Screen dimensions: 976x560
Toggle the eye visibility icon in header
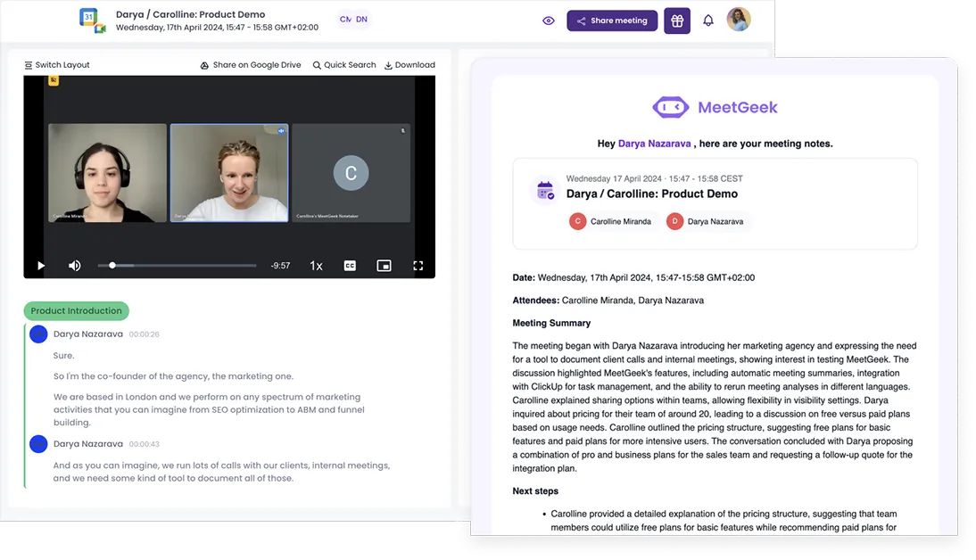pos(549,21)
